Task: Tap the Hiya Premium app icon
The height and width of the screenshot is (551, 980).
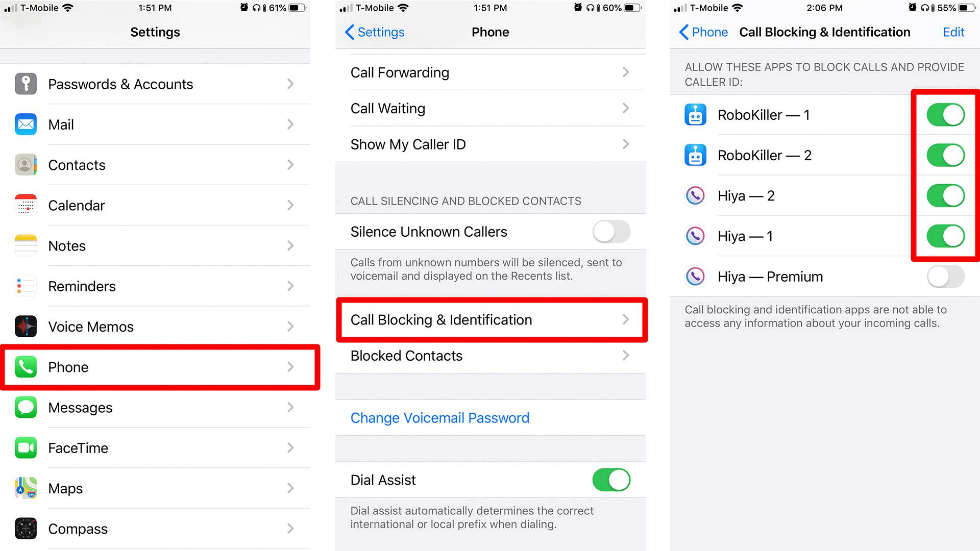Action: point(696,276)
